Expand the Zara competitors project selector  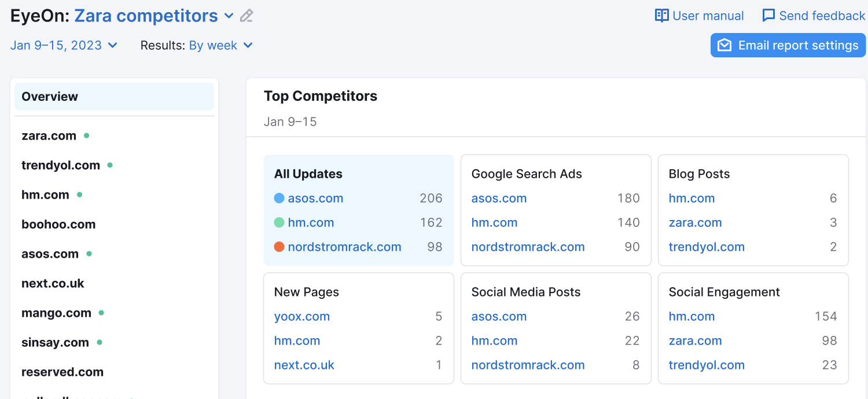coord(228,16)
